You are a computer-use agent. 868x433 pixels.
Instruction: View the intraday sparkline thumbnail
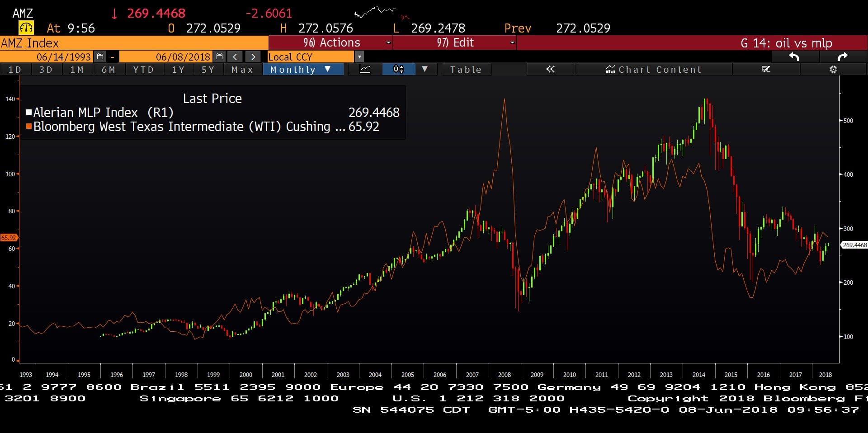382,12
